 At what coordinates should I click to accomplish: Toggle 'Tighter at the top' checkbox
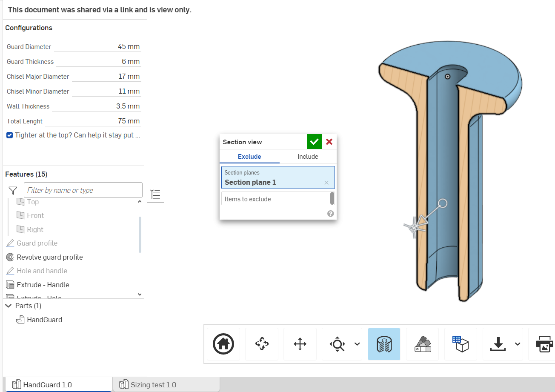click(x=9, y=135)
